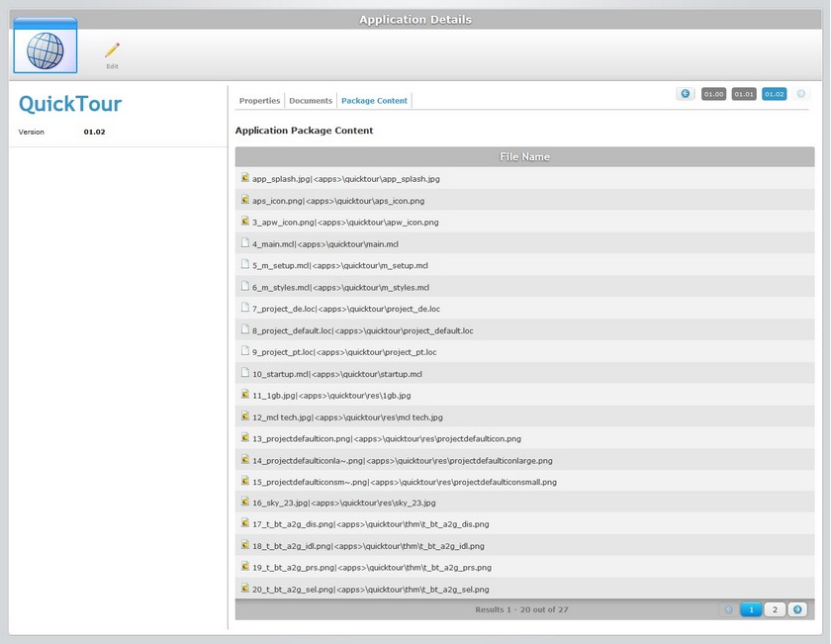The image size is (831, 644).
Task: Select the aps_icon.png file name text
Action: click(x=338, y=201)
